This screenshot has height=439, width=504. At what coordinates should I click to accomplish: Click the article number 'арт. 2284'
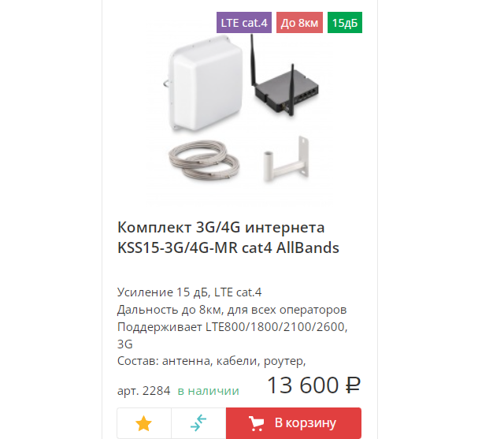click(143, 391)
